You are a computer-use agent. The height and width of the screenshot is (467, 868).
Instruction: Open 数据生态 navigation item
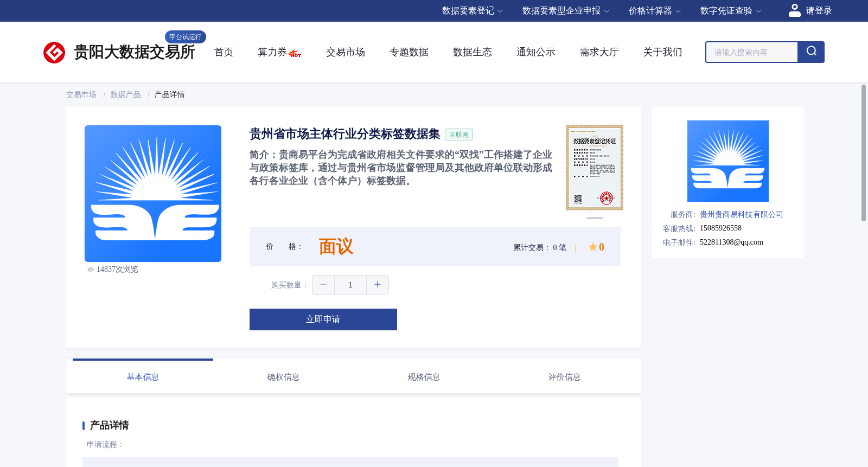click(473, 52)
